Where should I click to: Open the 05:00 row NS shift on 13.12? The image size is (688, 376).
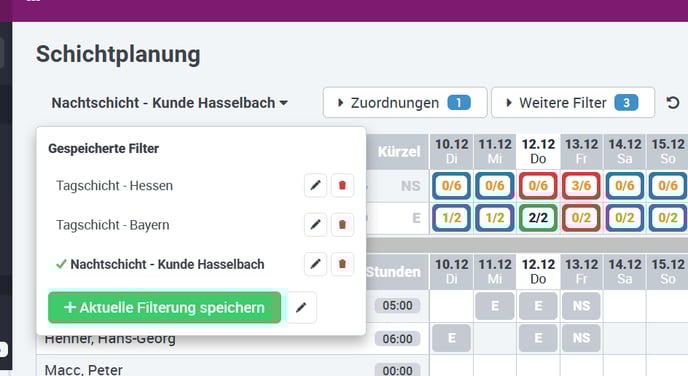click(581, 306)
